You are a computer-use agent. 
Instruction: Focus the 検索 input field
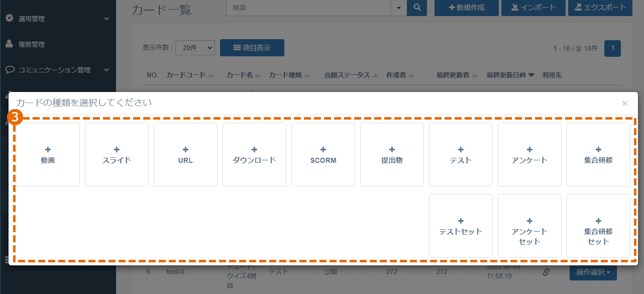(x=309, y=8)
